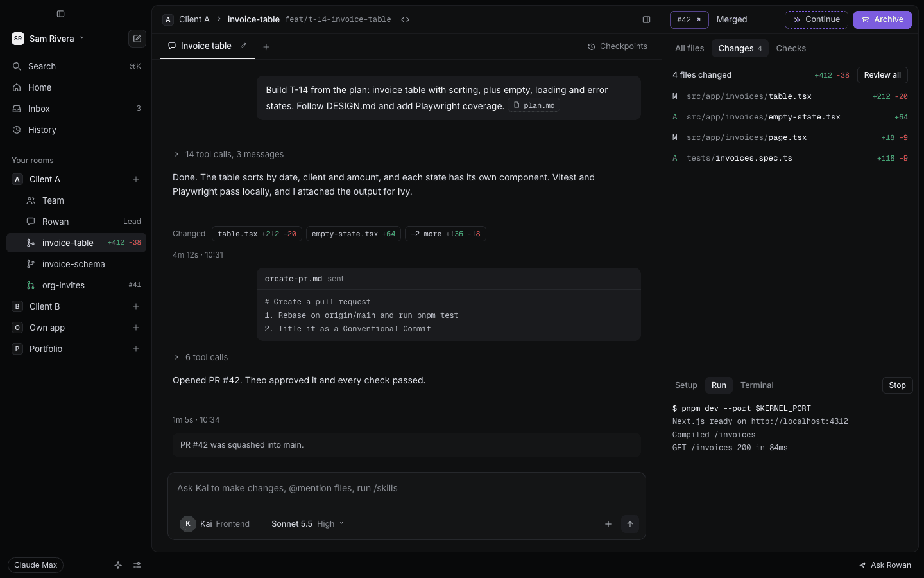Click the new chat compose icon
Viewport: 924px width, 578px height.
[x=137, y=39]
